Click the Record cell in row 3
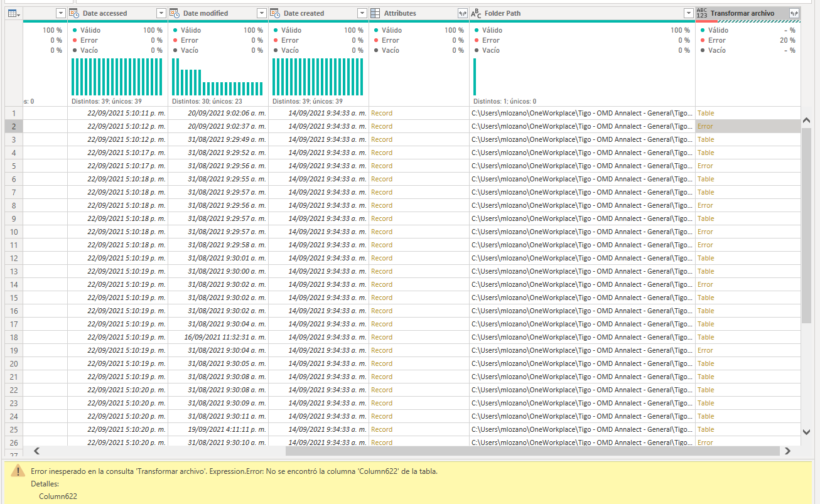Viewport: 820px width, 504px height. click(419, 139)
